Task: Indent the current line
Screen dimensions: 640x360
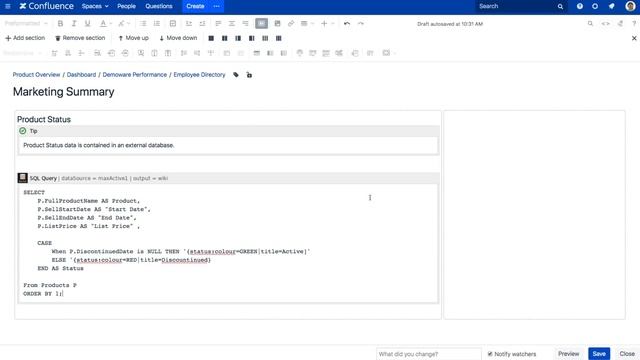Action: click(x=202, y=24)
